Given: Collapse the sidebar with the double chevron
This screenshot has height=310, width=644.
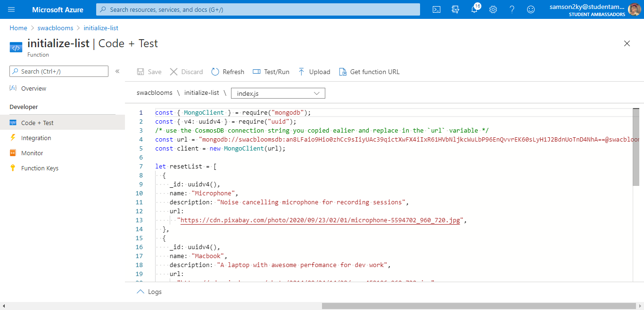Looking at the screenshot, I should click(x=117, y=71).
